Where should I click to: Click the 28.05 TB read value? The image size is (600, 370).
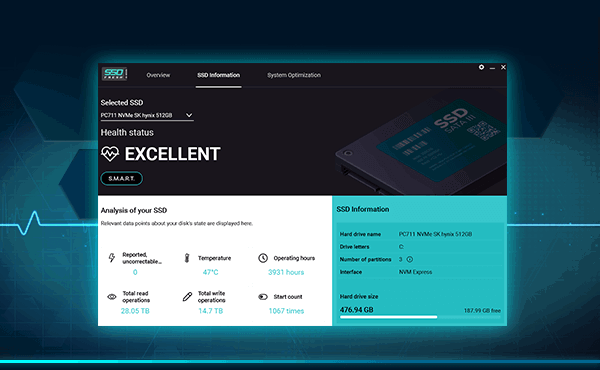coord(135,311)
